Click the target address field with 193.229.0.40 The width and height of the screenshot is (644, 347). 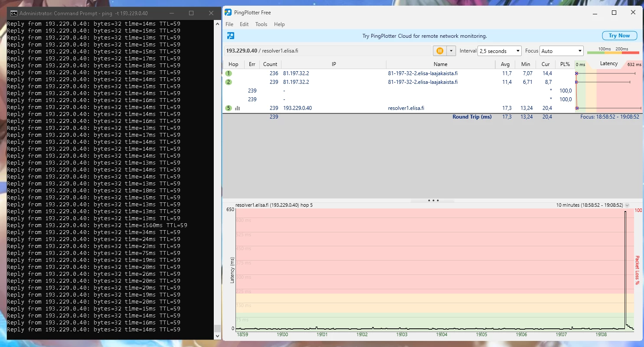[328, 51]
